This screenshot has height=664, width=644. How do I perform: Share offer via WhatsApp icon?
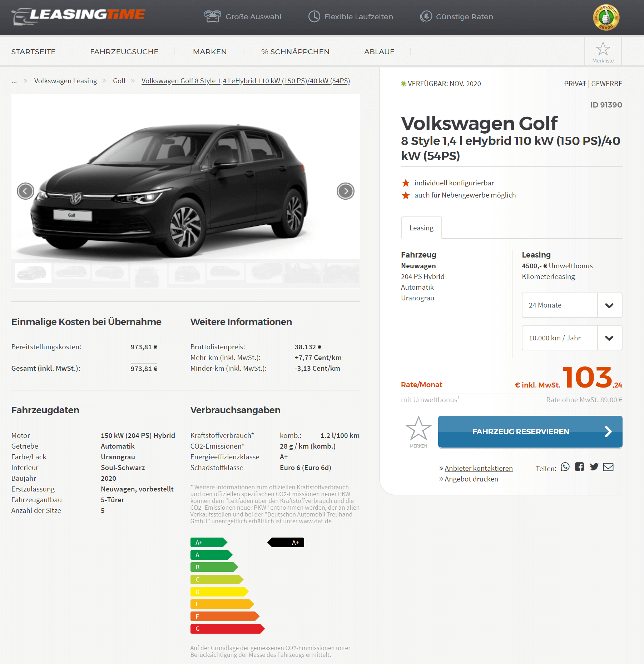click(x=565, y=467)
